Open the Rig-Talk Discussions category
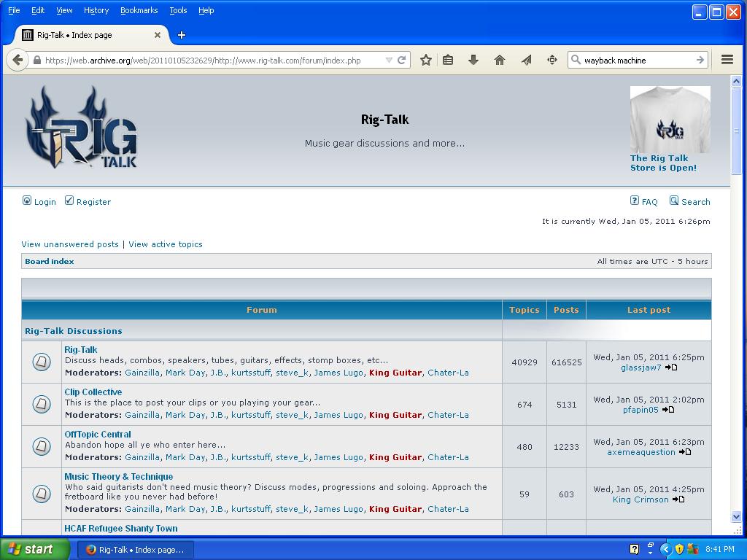 [x=74, y=331]
